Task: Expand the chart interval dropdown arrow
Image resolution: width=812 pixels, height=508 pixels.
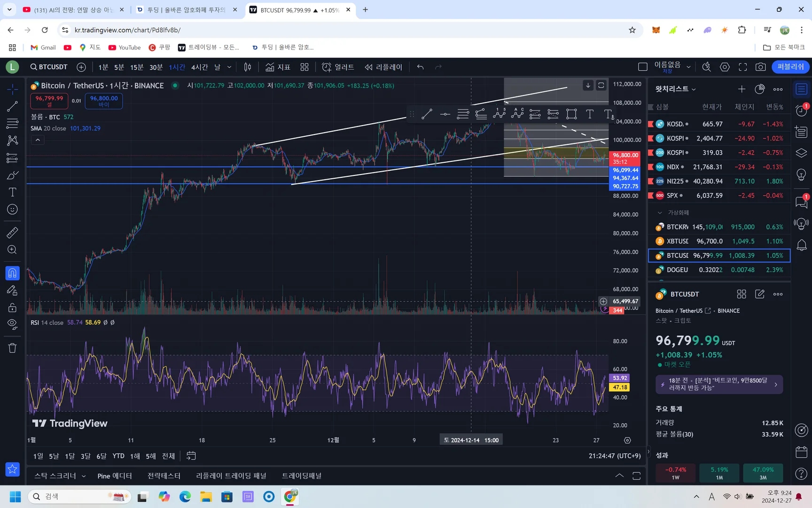Action: [229, 67]
